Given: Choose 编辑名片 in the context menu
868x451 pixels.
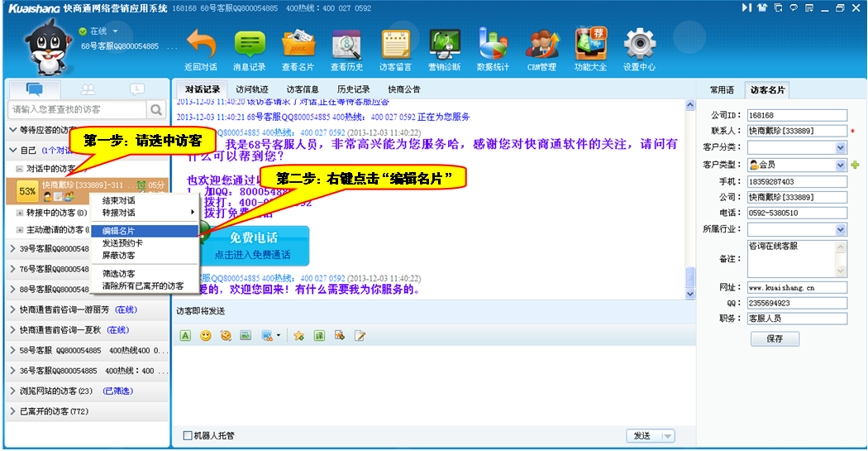Looking at the screenshot, I should click(119, 231).
